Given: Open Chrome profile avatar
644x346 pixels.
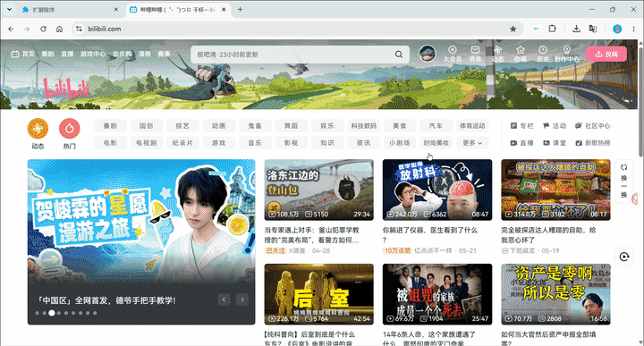Looking at the screenshot, I should 617,29.
